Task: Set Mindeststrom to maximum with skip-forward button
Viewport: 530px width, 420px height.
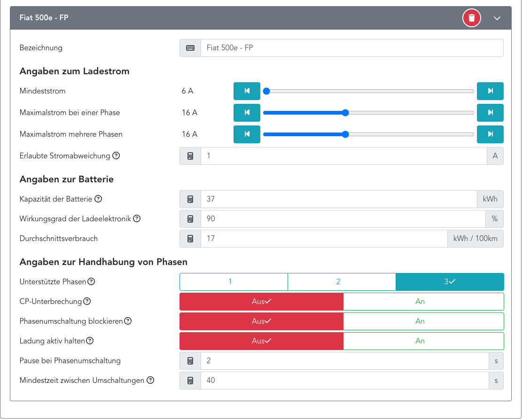Action: tap(490, 91)
